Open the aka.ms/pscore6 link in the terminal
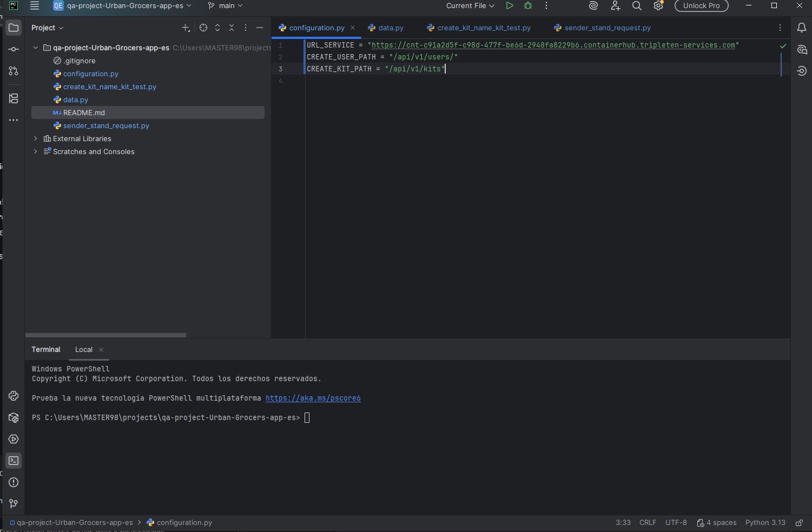The width and height of the screenshot is (812, 532). coord(313,398)
